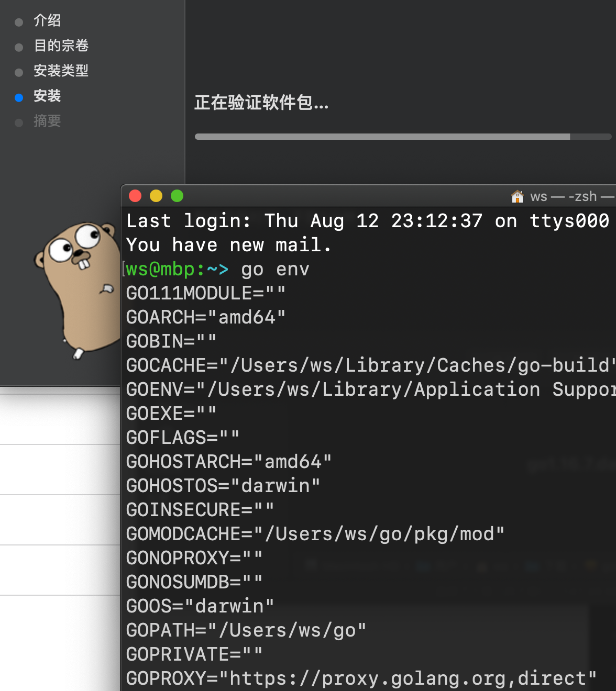616x691 pixels.
Task: Click the GOPRIVATE="" line
Action: point(194,654)
